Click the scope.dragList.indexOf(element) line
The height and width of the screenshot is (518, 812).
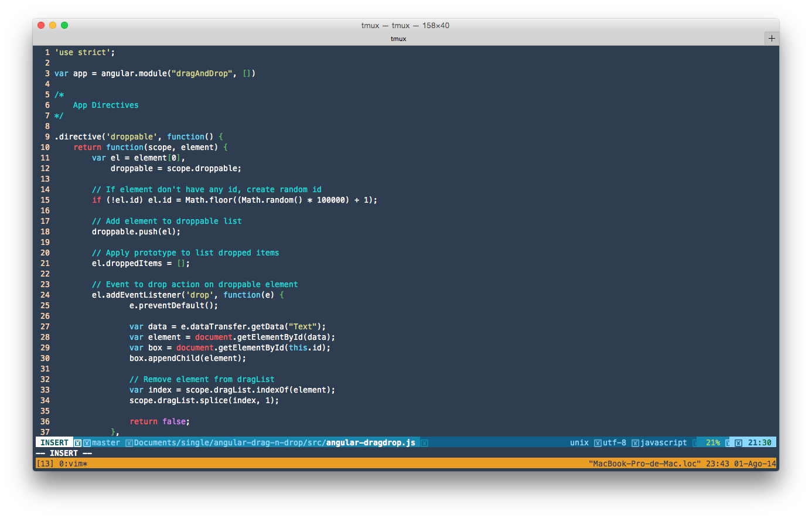(233, 390)
